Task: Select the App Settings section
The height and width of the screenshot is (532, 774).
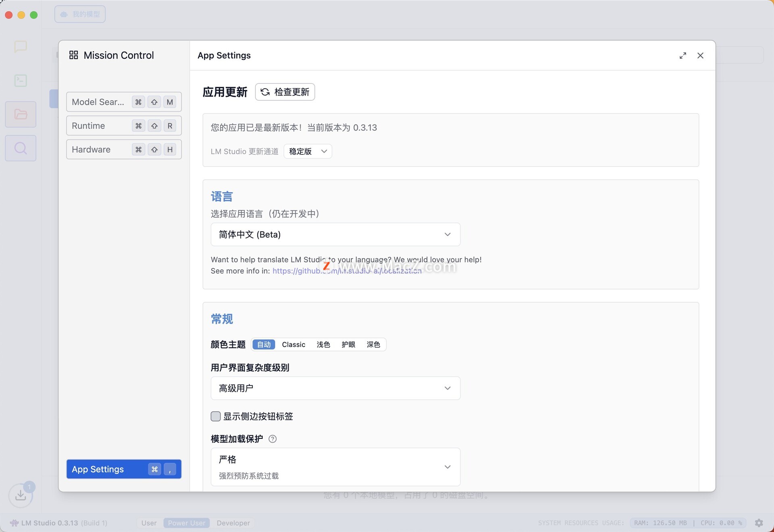Action: click(x=124, y=469)
